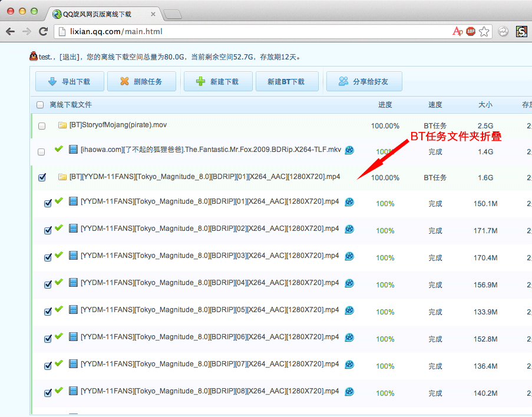Click video file icon of episode [02]

tap(73, 229)
